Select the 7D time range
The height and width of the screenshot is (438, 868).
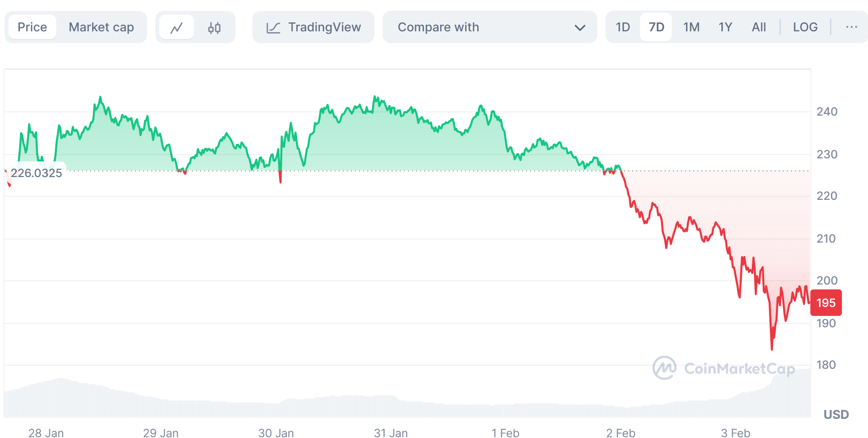[x=656, y=27]
